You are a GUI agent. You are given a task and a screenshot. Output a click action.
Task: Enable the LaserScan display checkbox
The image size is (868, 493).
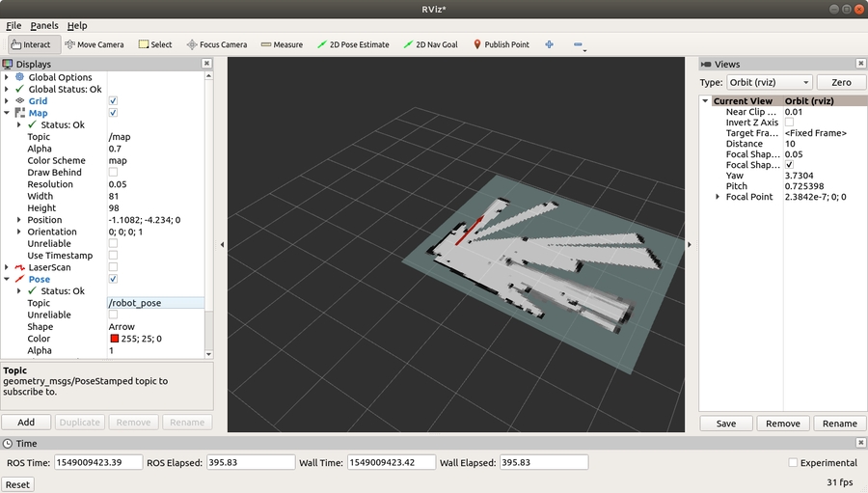[114, 267]
